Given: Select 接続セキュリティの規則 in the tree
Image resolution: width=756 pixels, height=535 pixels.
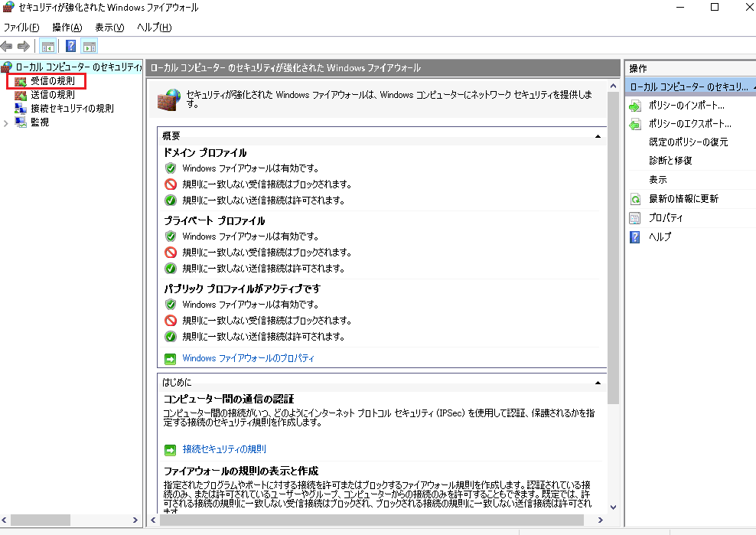Looking at the screenshot, I should point(73,109).
